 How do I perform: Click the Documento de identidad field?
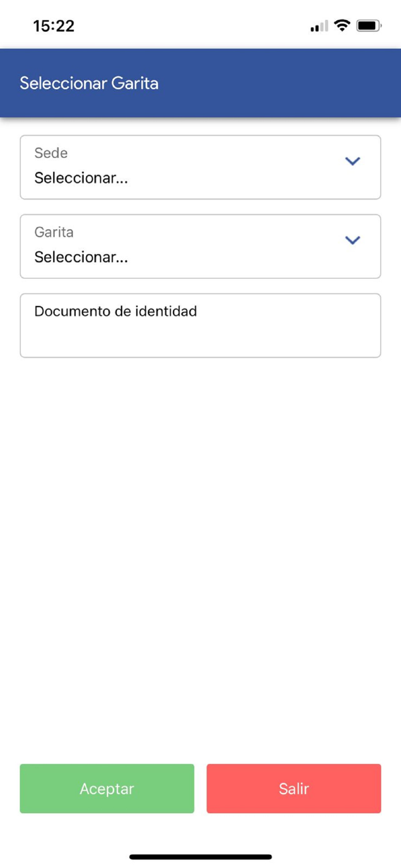200,325
